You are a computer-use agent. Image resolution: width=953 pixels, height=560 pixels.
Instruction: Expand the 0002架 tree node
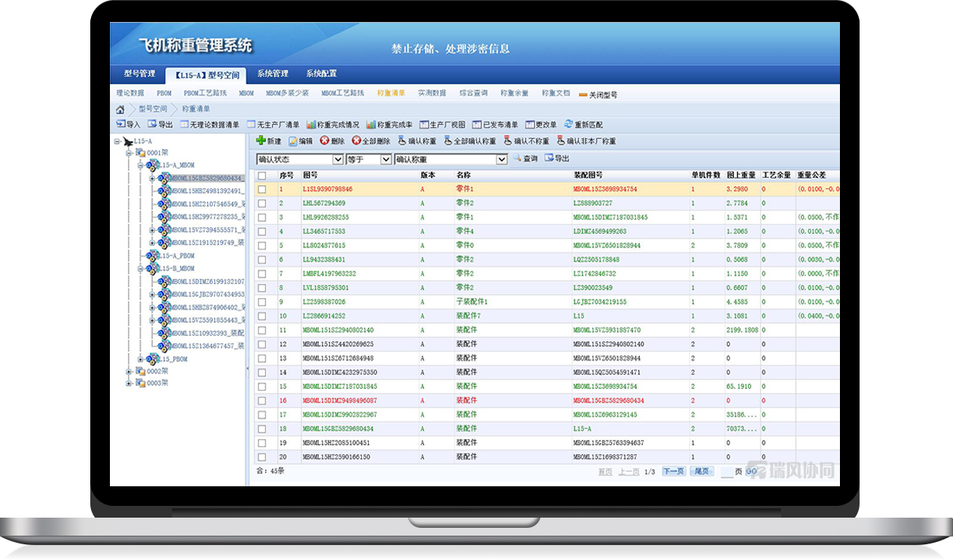pos(129,371)
